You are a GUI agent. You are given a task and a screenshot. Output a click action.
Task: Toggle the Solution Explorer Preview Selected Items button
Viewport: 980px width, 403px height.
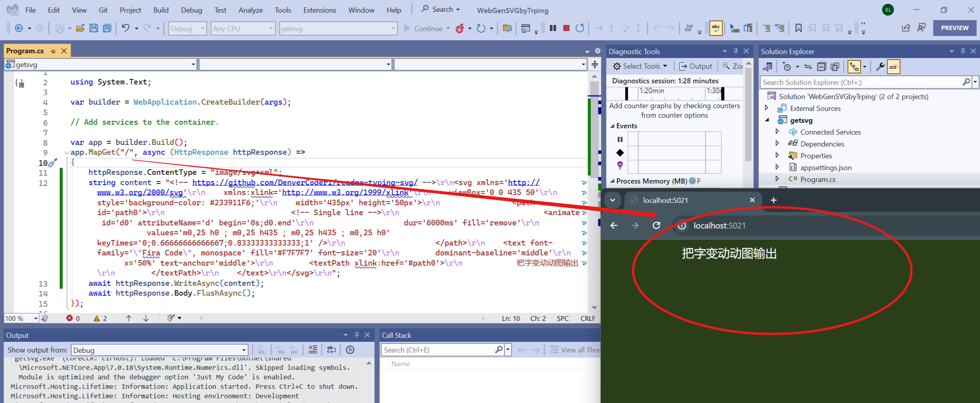pyautogui.click(x=893, y=67)
